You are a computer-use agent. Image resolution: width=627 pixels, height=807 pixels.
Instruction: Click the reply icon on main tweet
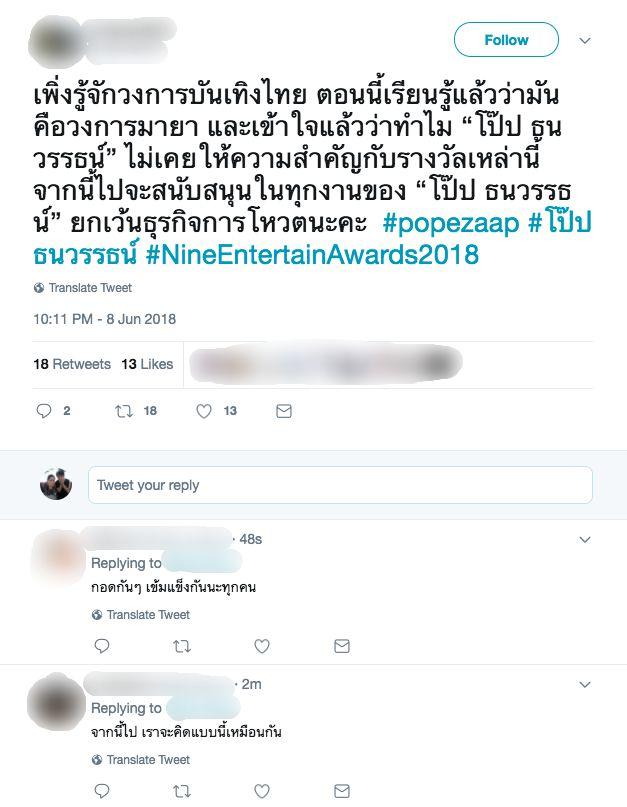click(x=44, y=411)
